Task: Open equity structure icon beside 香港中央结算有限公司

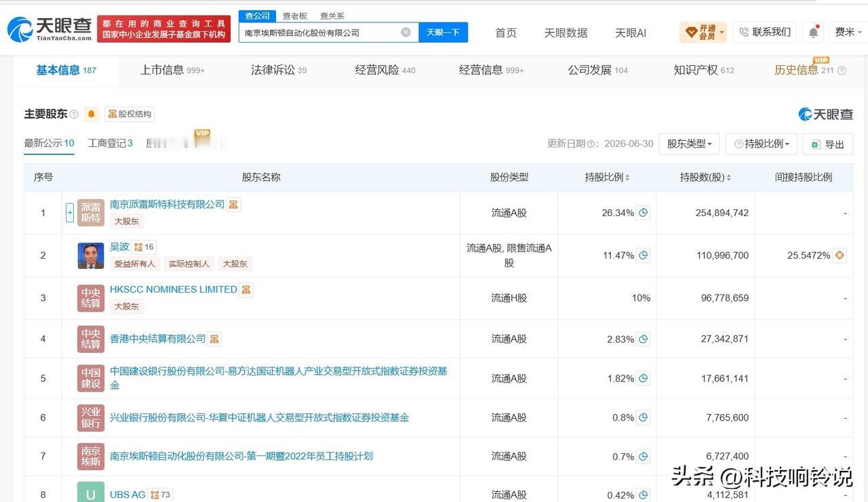Action: pos(214,339)
